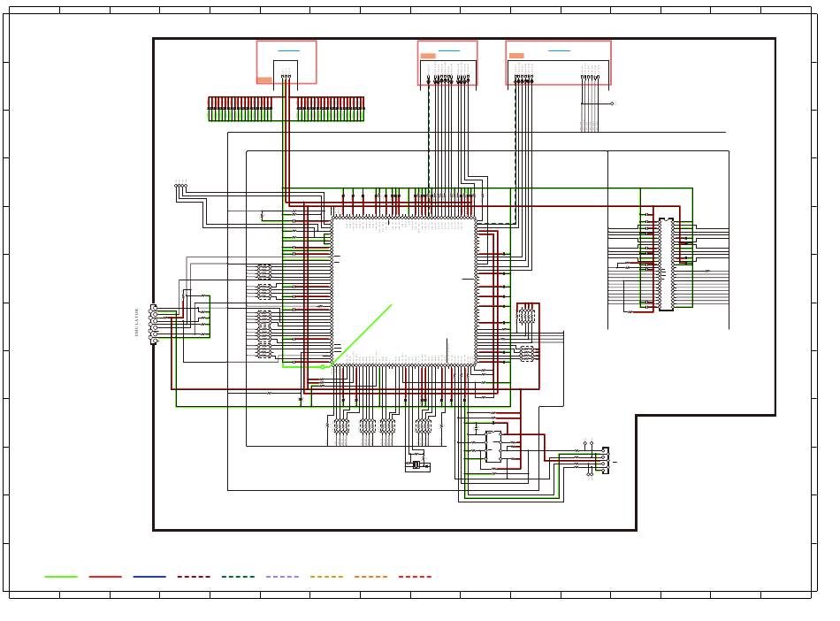The image size is (840, 621).
Task: Click the orange tag in the leftmost pink block
Action: pos(264,80)
